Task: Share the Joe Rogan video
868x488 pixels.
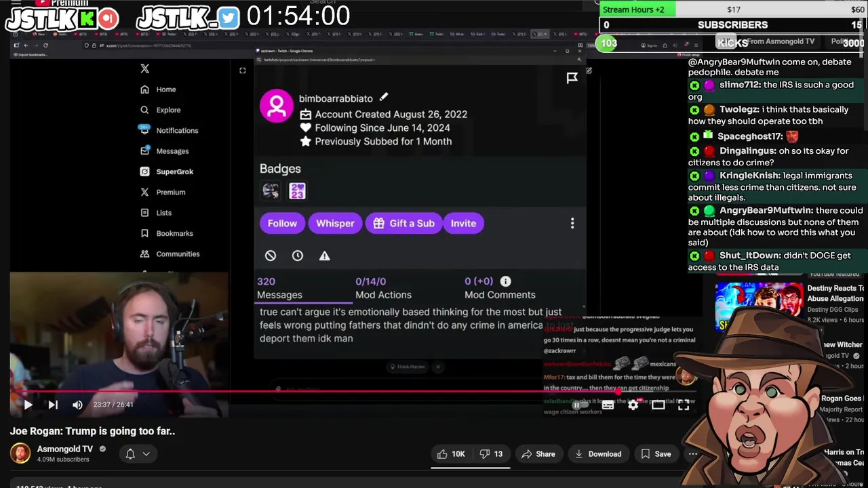Action: tap(538, 454)
